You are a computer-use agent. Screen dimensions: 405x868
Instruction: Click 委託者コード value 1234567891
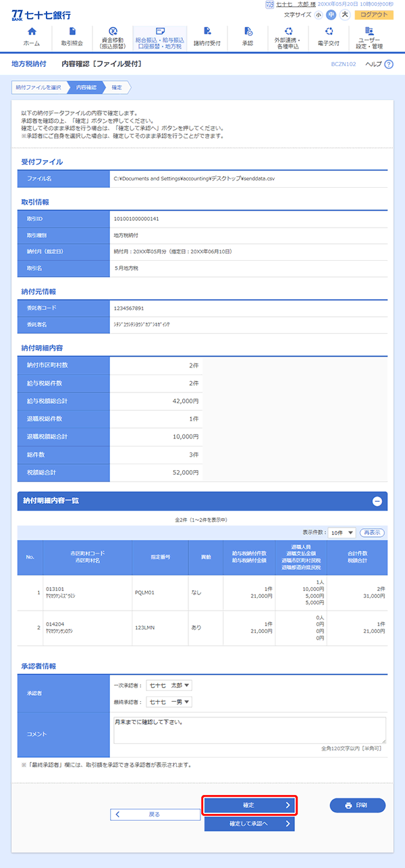(130, 309)
